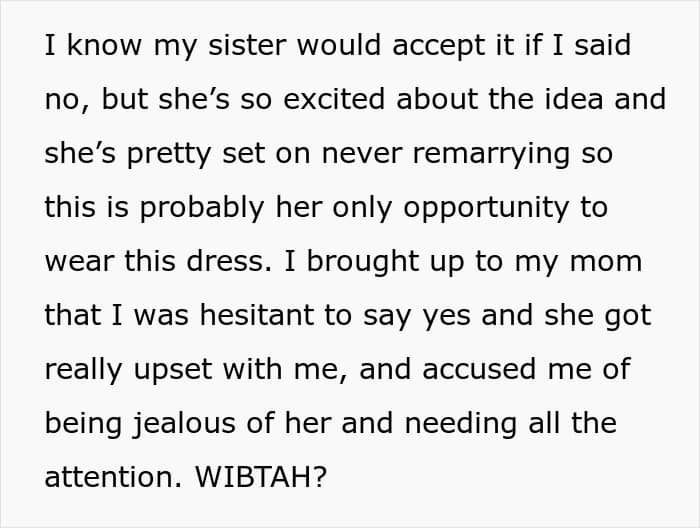Click the word "WIBTAH?" at the end

[x=262, y=477]
